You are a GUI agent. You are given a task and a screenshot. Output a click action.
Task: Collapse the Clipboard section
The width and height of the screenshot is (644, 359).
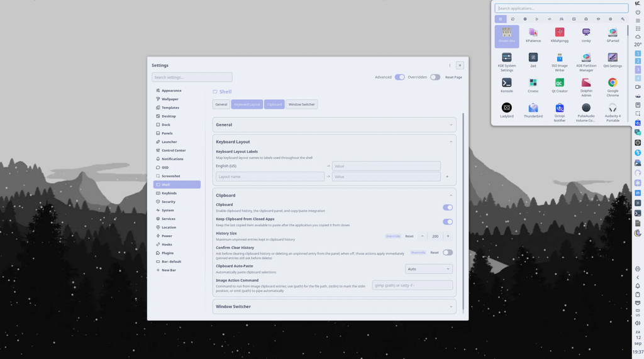[451, 196]
